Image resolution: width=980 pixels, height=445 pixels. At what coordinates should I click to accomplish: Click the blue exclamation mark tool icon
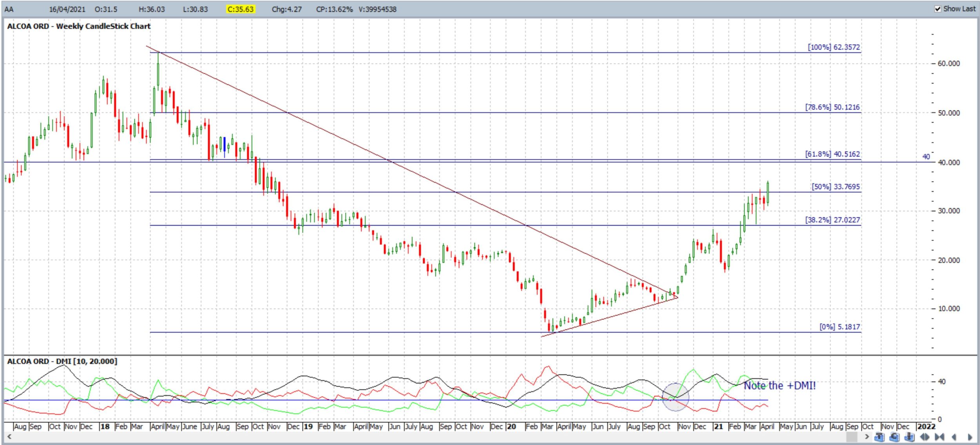pos(909,437)
